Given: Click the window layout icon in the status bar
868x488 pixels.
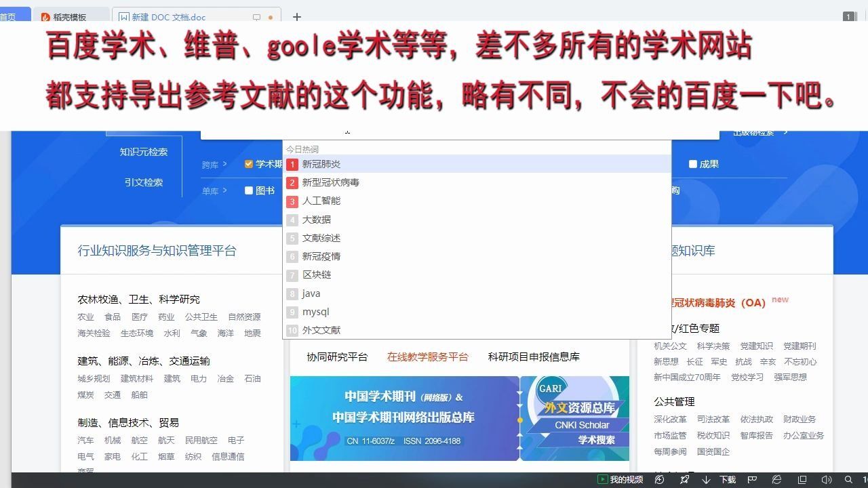Looking at the screenshot, I should pyautogui.click(x=802, y=480).
